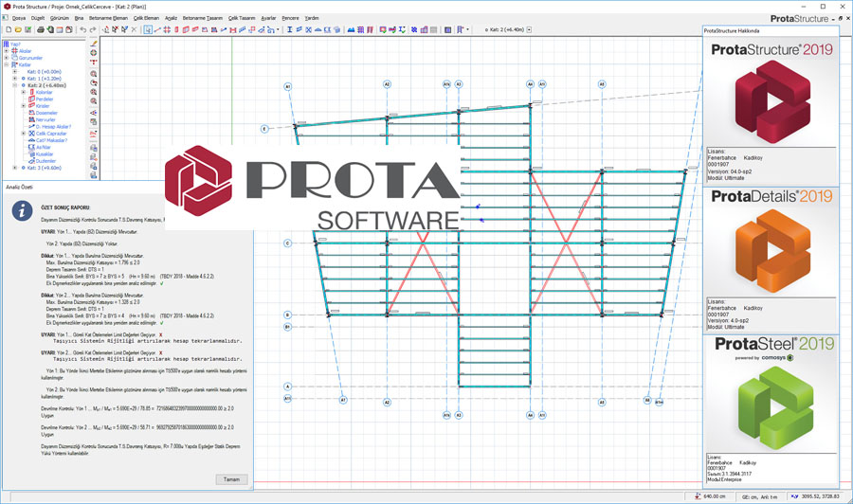Open the Çelik Tasarım menu
The width and height of the screenshot is (853, 504).
click(241, 18)
